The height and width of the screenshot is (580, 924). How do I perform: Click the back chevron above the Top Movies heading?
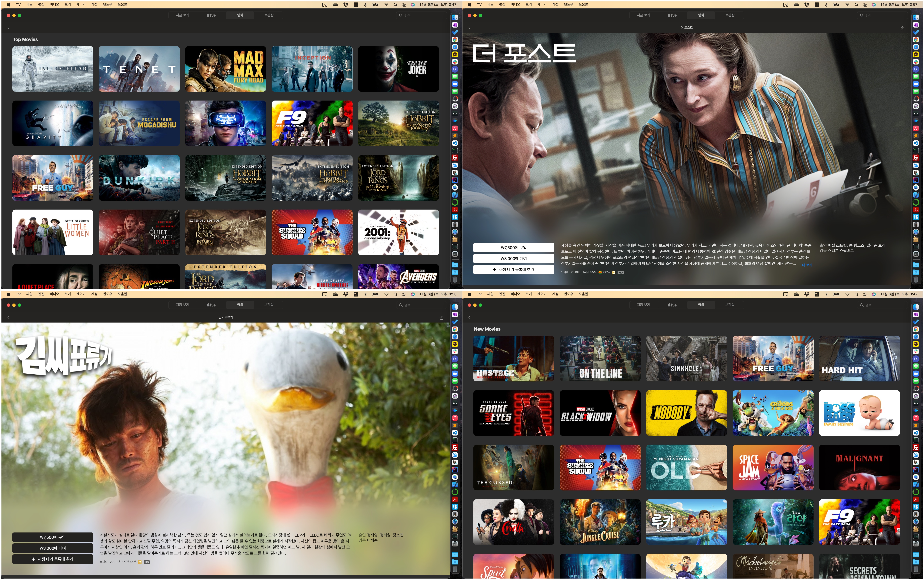click(x=8, y=28)
